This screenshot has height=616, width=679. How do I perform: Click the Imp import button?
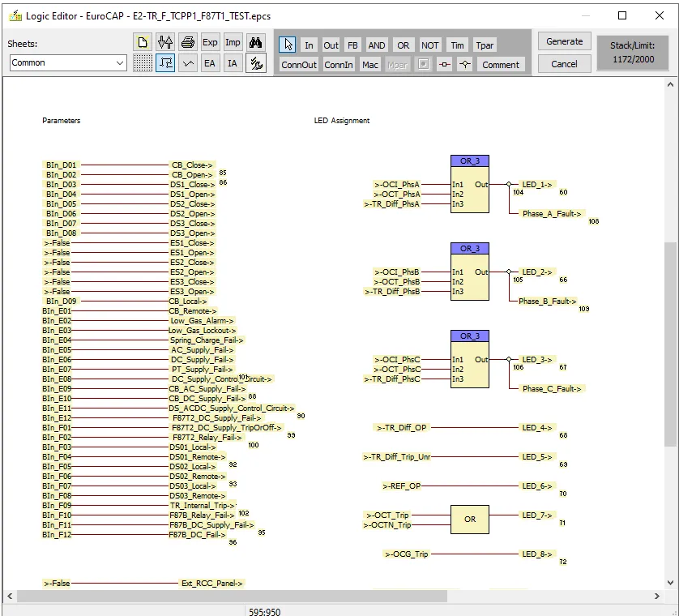click(x=233, y=42)
